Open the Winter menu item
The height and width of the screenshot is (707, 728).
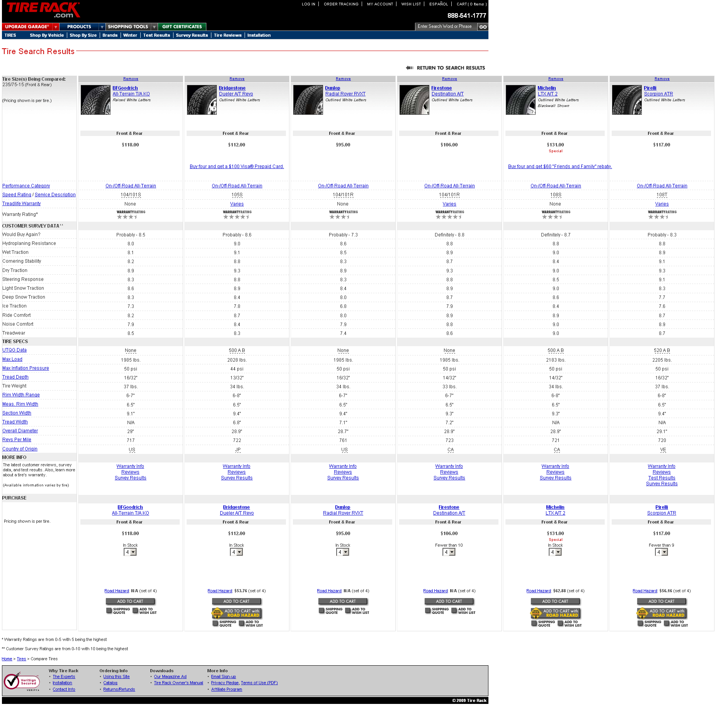(130, 35)
